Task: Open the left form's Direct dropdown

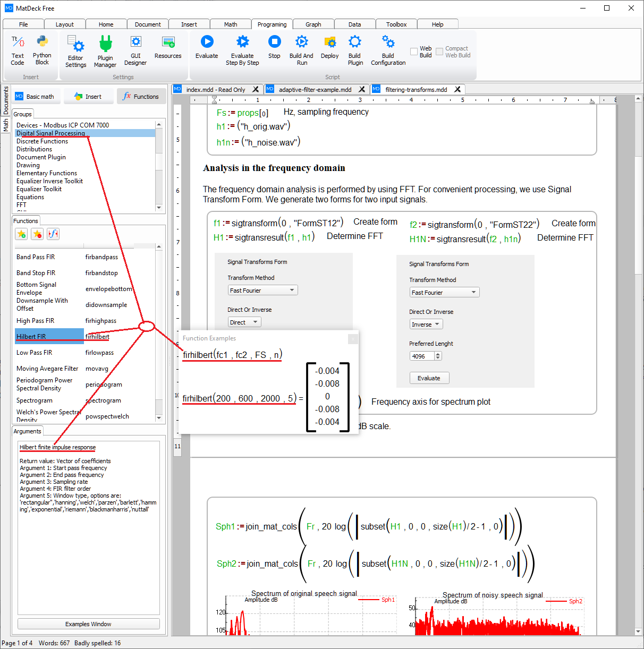Action: click(x=245, y=322)
